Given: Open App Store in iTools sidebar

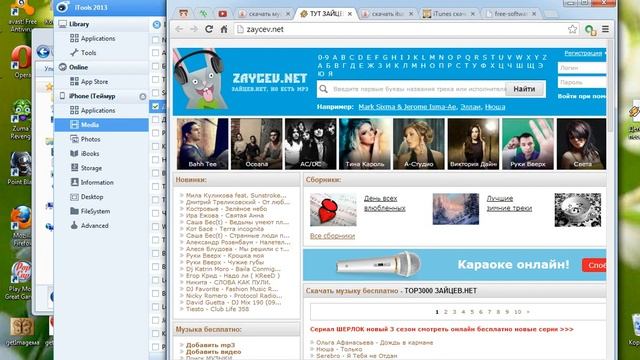Looking at the screenshot, I should 94,82.
